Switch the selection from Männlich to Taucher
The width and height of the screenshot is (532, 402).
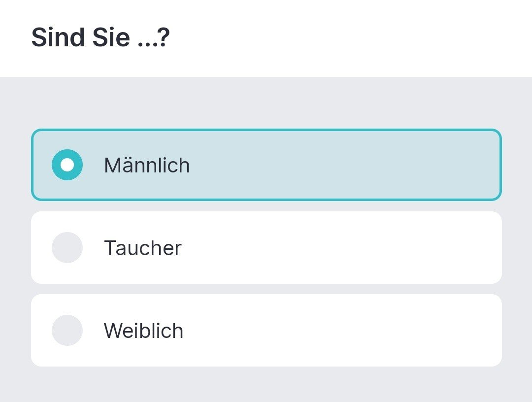click(x=67, y=247)
